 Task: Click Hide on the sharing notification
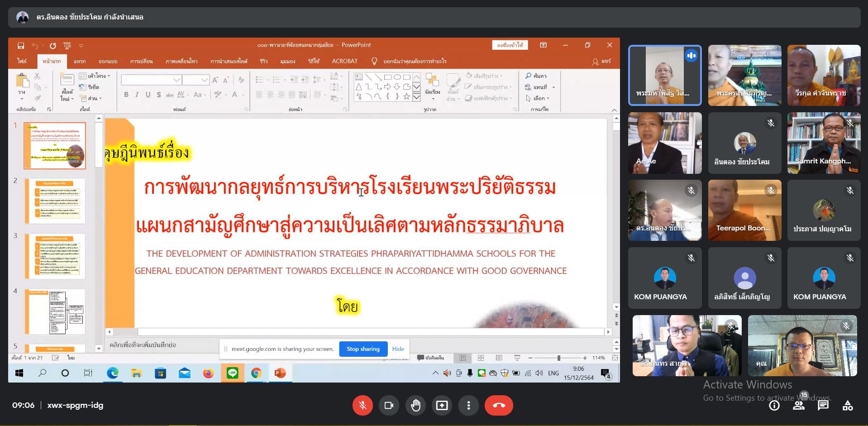pyautogui.click(x=398, y=349)
